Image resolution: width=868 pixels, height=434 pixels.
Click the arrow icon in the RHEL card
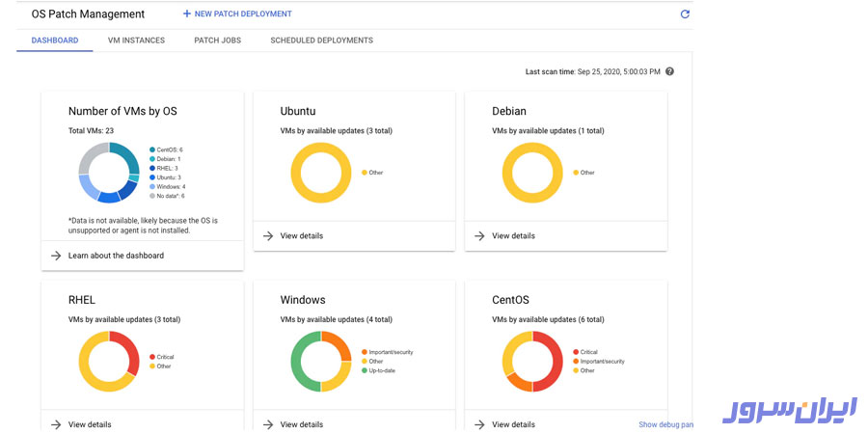coord(56,424)
